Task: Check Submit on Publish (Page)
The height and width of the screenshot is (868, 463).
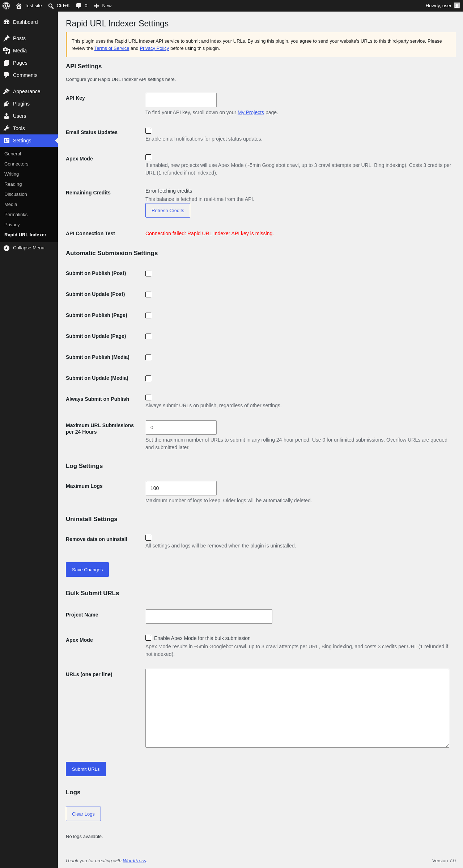Action: pyautogui.click(x=148, y=315)
